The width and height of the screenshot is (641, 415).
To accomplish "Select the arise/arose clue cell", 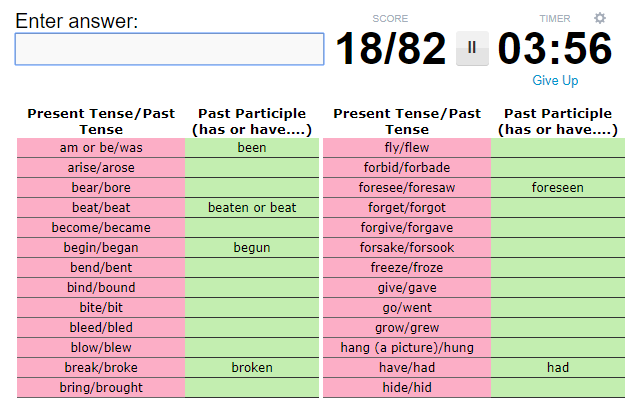I will point(101,168).
